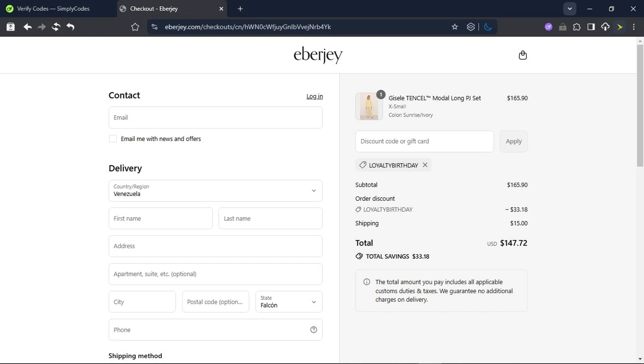Open the browser three-dot menu

point(634,27)
